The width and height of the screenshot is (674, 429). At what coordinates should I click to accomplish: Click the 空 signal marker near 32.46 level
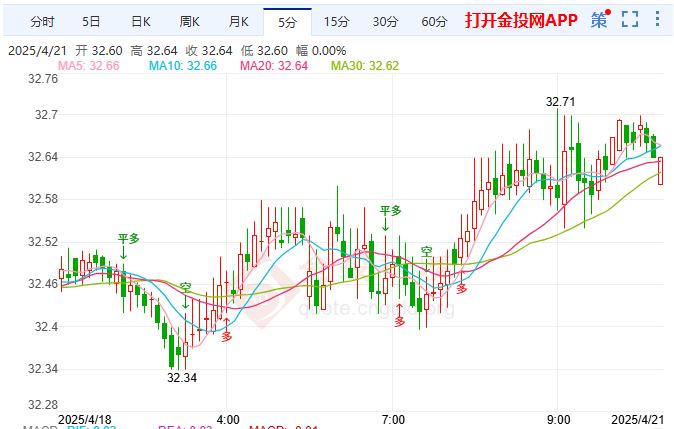click(185, 289)
